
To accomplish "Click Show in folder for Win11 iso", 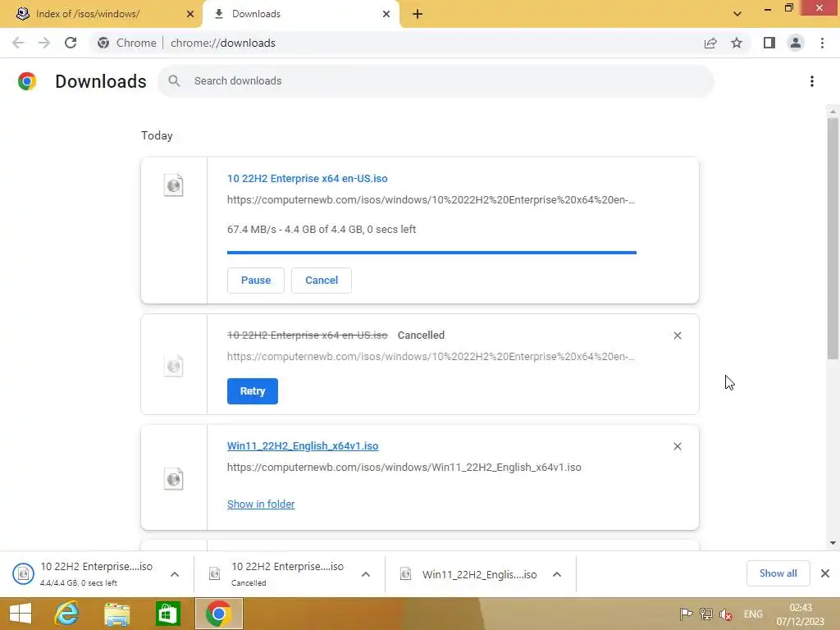I will click(261, 504).
